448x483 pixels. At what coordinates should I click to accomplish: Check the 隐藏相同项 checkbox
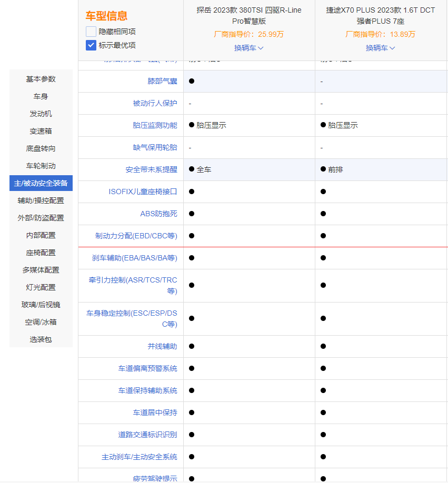[91, 32]
